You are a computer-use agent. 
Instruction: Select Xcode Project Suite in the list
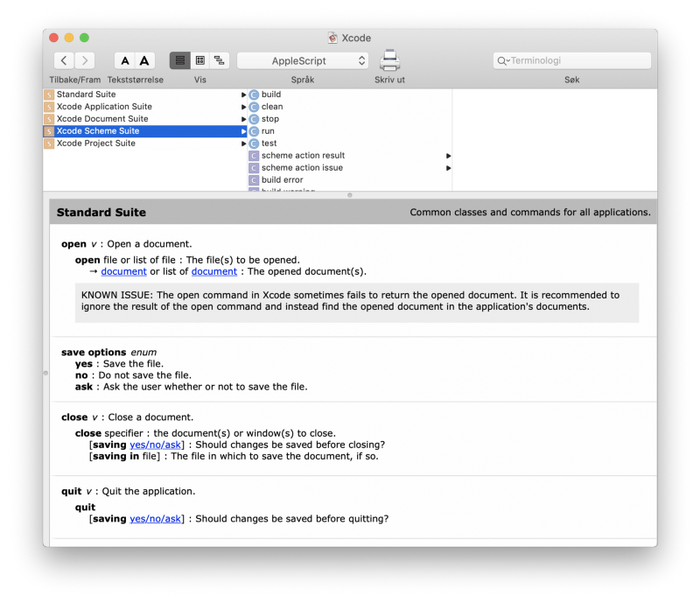tap(95, 144)
